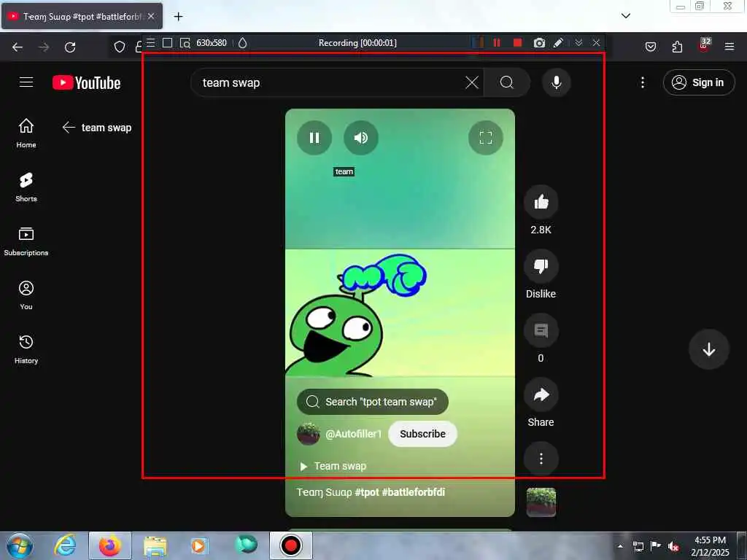Image resolution: width=747 pixels, height=560 pixels.
Task: Open the recorder toolbar menu
Action: pos(150,43)
